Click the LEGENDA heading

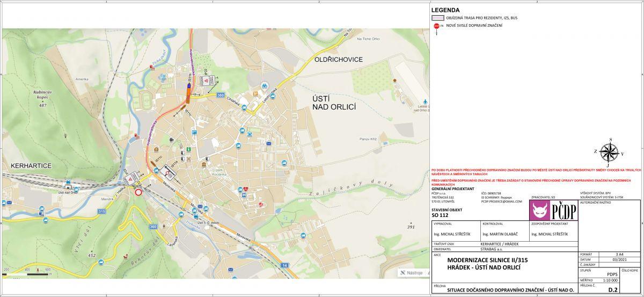[445, 10]
